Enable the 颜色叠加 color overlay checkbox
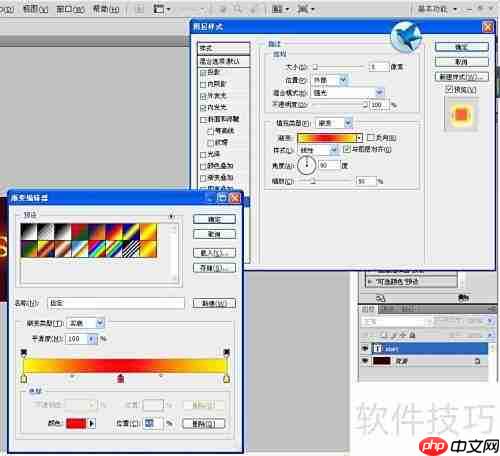The width and height of the screenshot is (500, 456). pyautogui.click(x=203, y=166)
